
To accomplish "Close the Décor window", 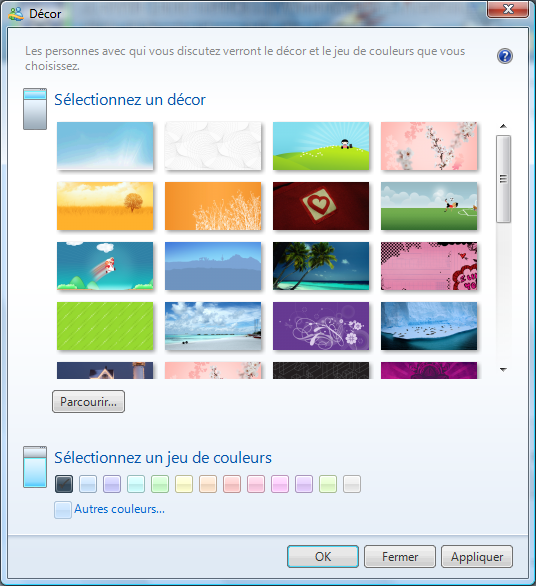I will click(508, 9).
